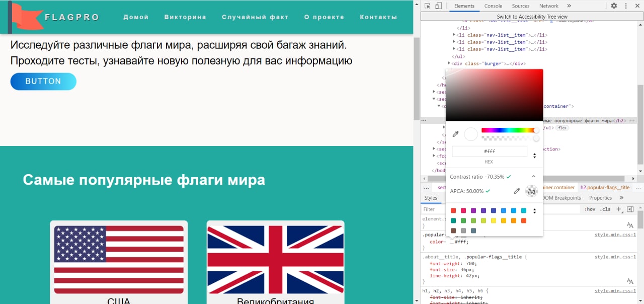Open the Properties pane tab

click(x=600, y=198)
